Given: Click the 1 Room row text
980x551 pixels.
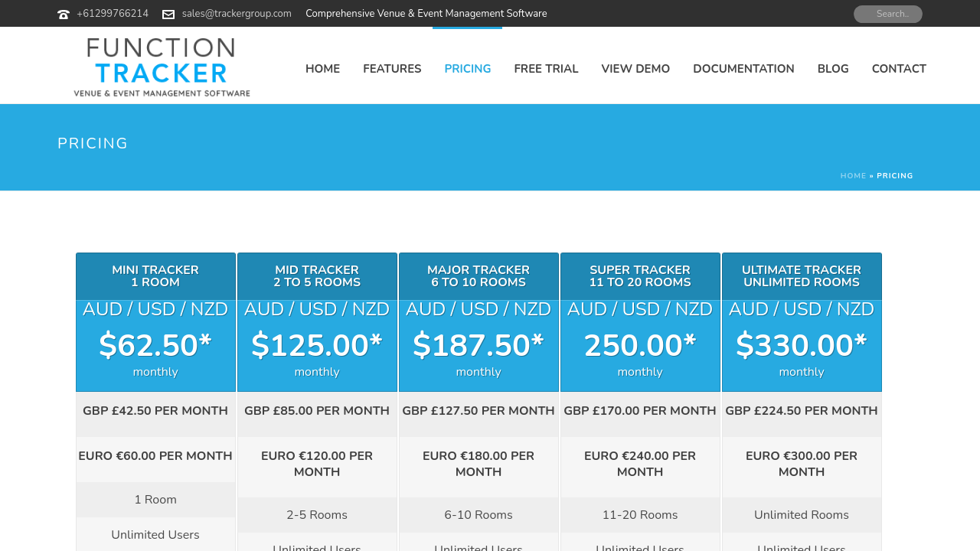Looking at the screenshot, I should tap(155, 500).
